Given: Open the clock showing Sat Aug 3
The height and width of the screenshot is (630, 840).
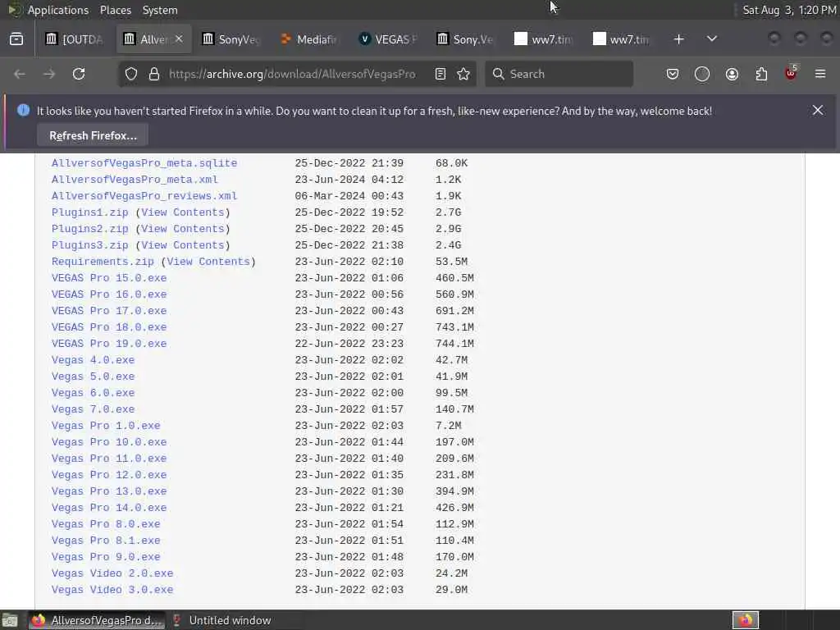Looking at the screenshot, I should pyautogui.click(x=789, y=10).
